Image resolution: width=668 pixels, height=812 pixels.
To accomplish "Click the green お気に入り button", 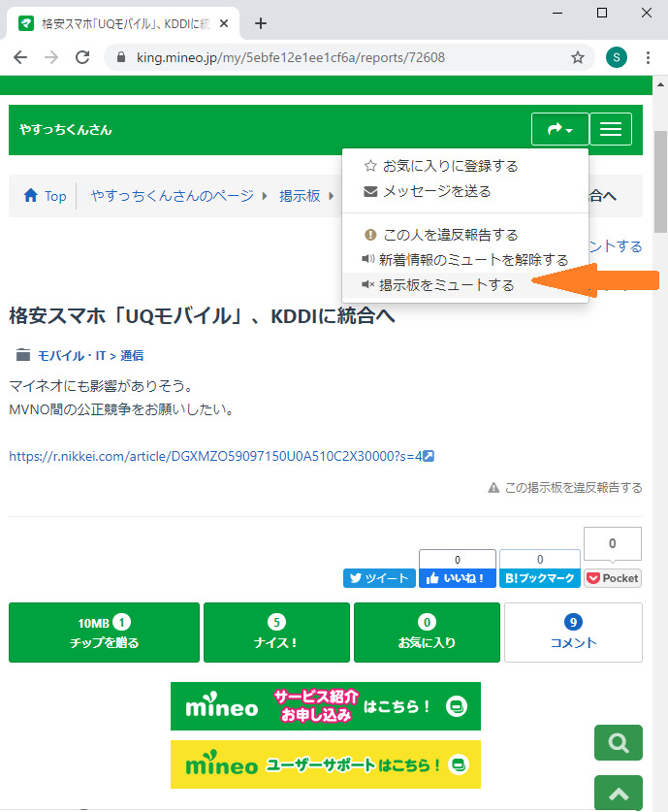I will pyautogui.click(x=427, y=633).
